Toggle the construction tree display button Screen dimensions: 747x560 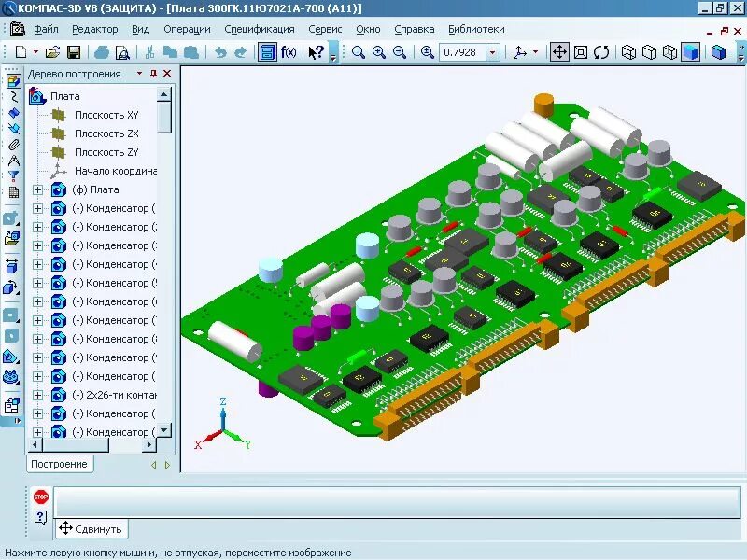click(x=267, y=52)
